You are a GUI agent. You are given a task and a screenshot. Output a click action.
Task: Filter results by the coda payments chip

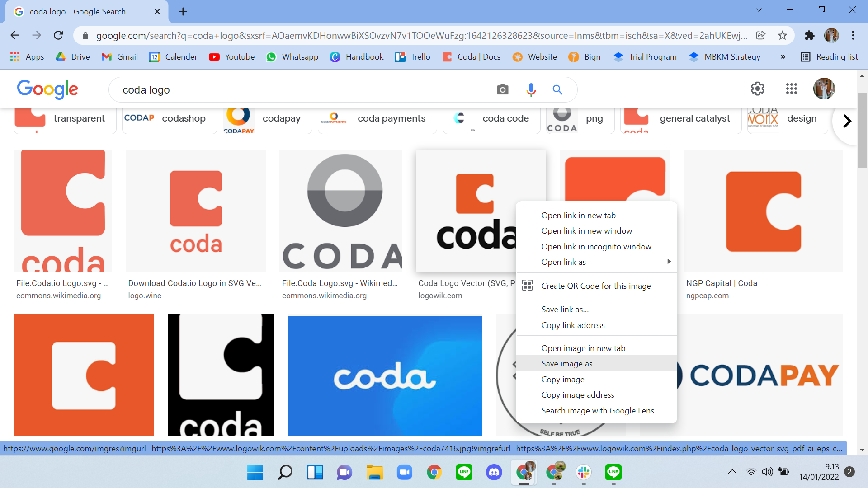tap(377, 120)
